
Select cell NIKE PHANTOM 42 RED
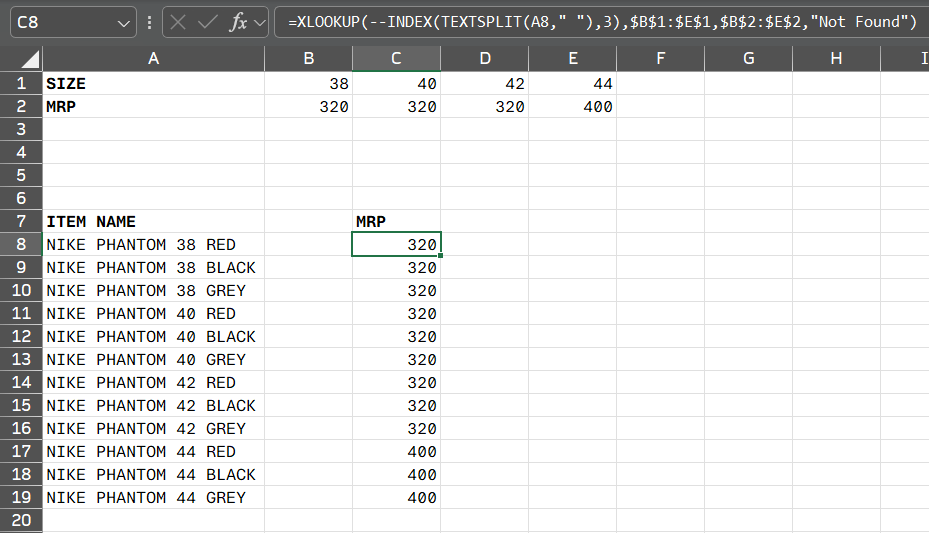pyautogui.click(x=153, y=383)
